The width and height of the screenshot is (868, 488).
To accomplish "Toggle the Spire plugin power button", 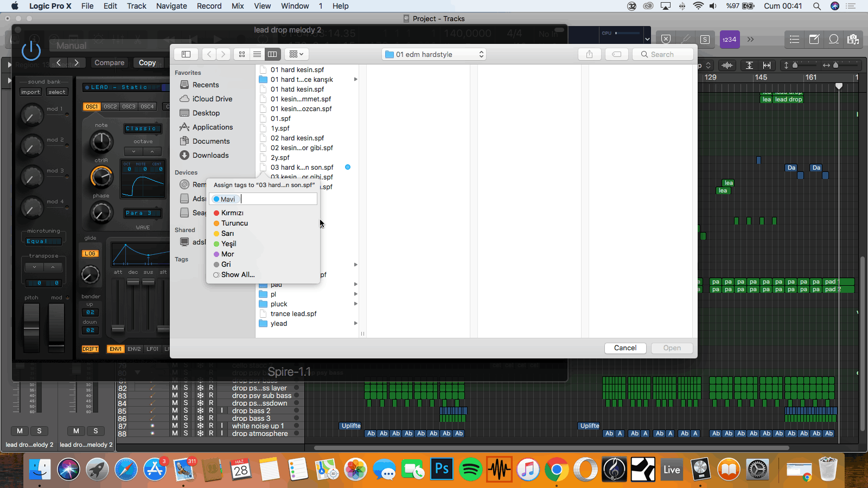I will pos(31,50).
